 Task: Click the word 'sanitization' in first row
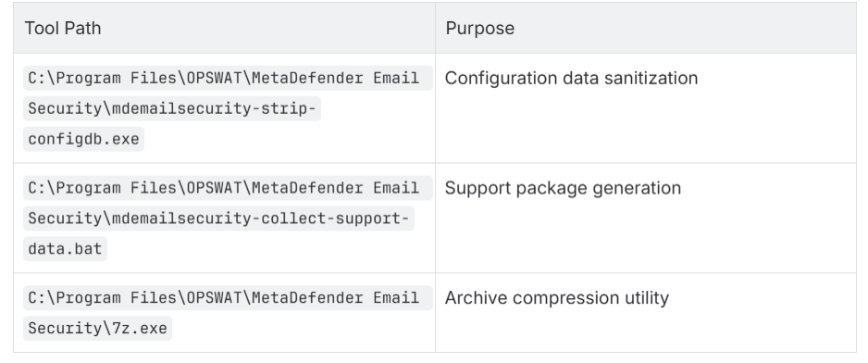click(651, 78)
